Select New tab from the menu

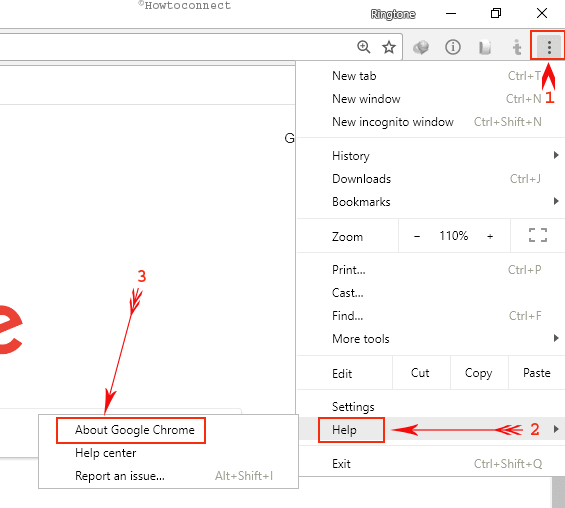coord(431,76)
